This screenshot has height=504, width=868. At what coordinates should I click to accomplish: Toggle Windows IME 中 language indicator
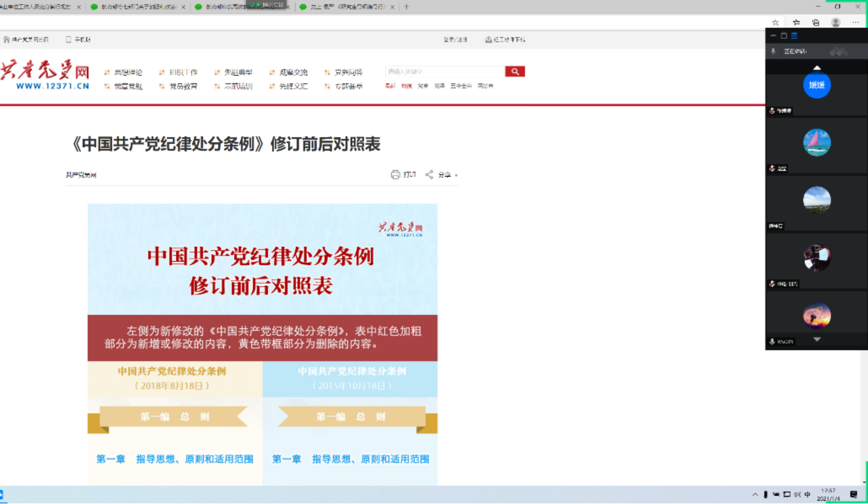tap(807, 495)
